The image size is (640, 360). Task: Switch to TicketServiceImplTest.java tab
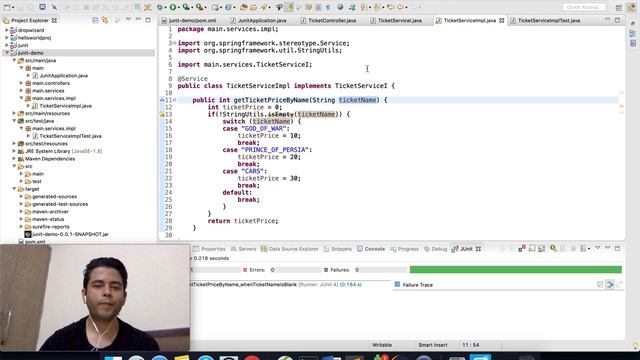(x=545, y=20)
